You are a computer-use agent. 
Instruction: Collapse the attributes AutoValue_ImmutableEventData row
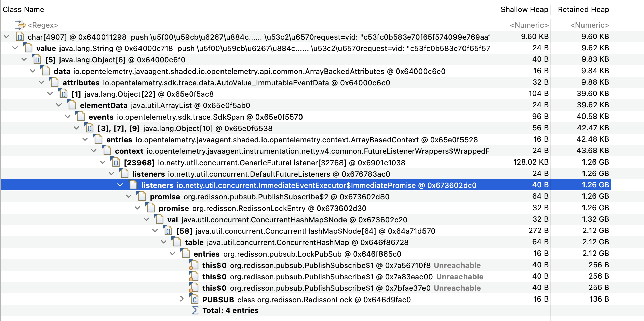41,82
